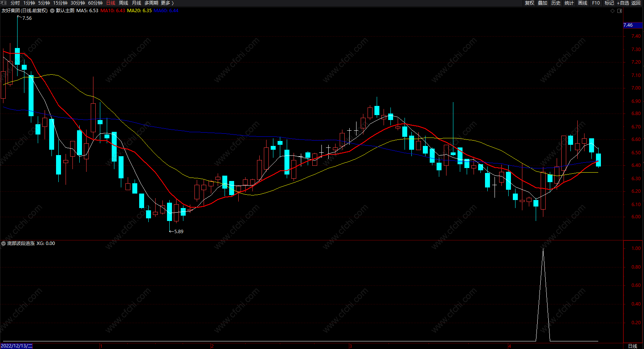Select the 5分钟 period tab
The image size is (644, 349).
(x=44, y=3)
